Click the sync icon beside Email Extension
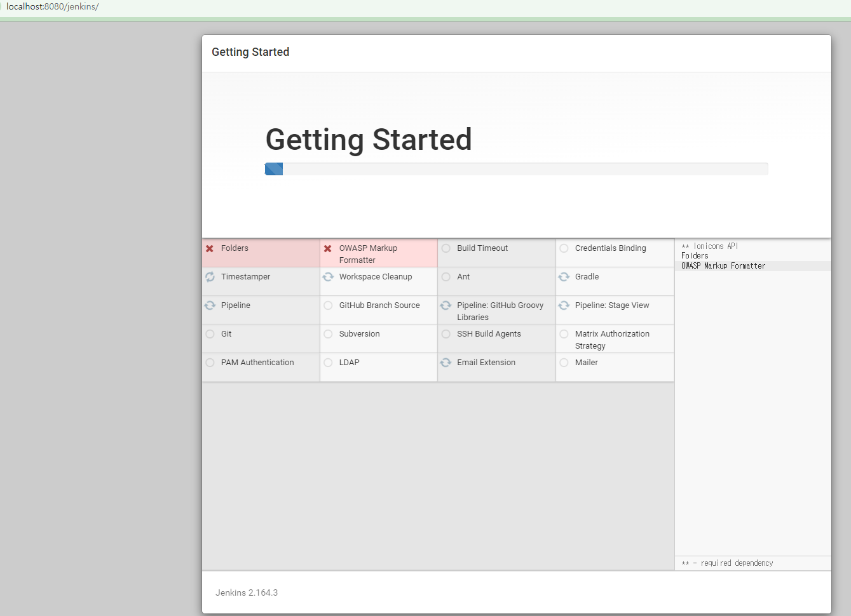The image size is (851, 616). [x=446, y=363]
